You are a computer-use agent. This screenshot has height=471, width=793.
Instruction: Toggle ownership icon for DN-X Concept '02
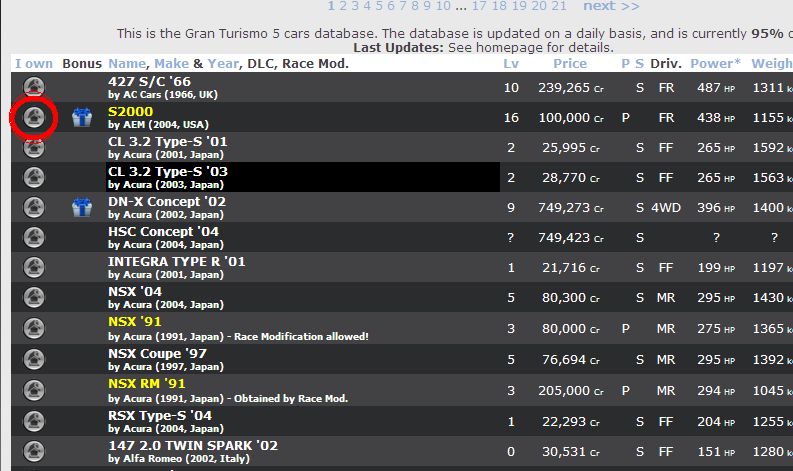pyautogui.click(x=34, y=207)
